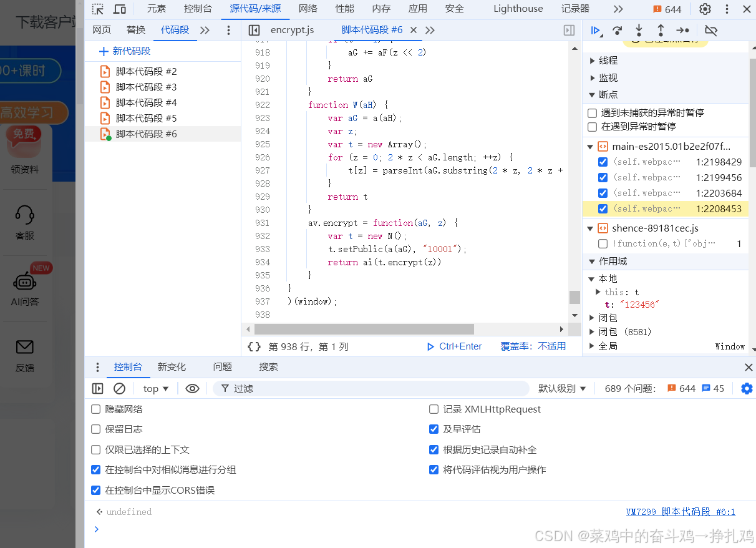Viewport: 756px width, 548px height.
Task: Click 新代码段 to add a snippet
Action: click(125, 51)
